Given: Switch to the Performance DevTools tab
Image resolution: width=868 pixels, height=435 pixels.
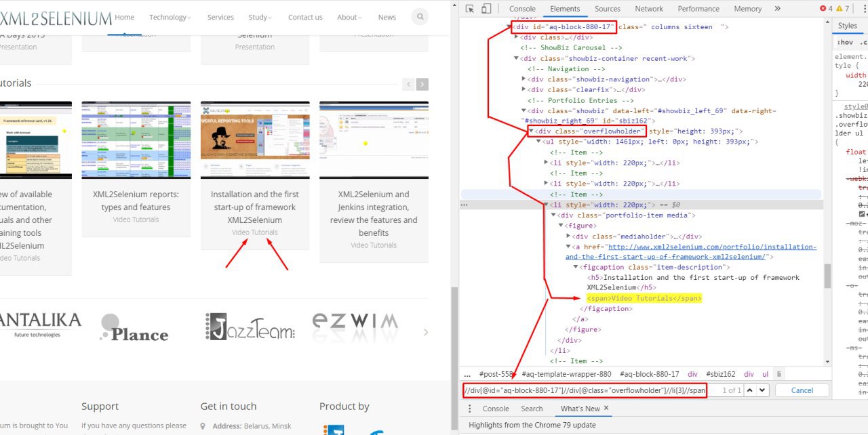Looking at the screenshot, I should click(698, 9).
